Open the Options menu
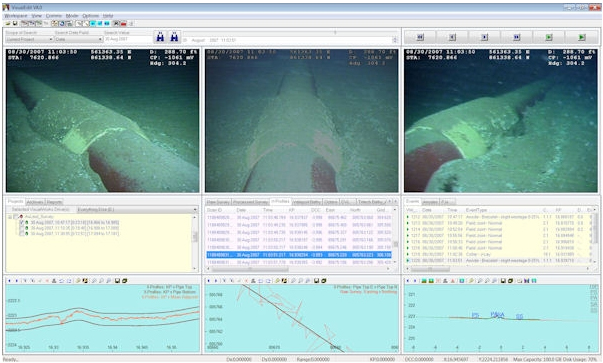 pos(91,16)
